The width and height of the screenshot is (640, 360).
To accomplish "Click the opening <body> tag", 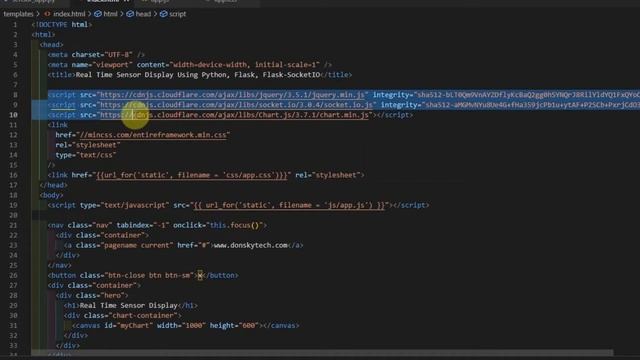I will tap(51, 195).
